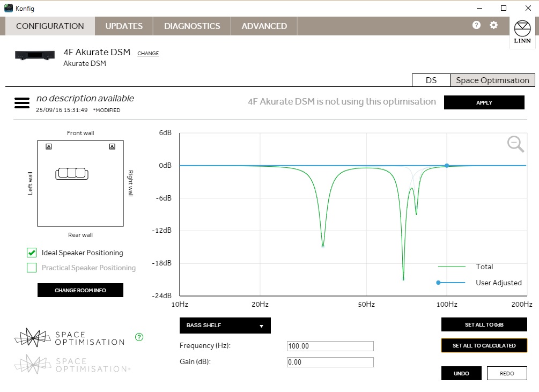Minimize the Konfig window
Image resolution: width=539 pixels, height=392 pixels.
[x=479, y=8]
